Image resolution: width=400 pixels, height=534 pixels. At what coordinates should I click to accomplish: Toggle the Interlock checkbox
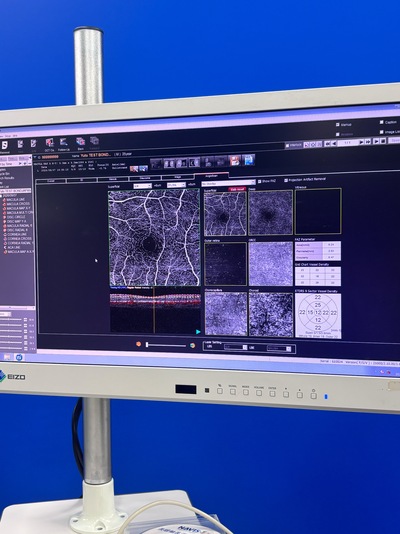click(x=288, y=145)
